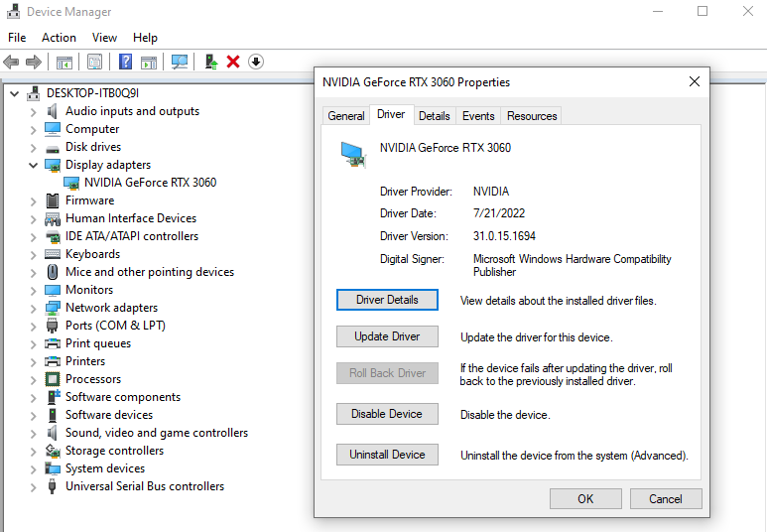
Task: Scan for hardware changes via monitor icon
Action: [180, 62]
